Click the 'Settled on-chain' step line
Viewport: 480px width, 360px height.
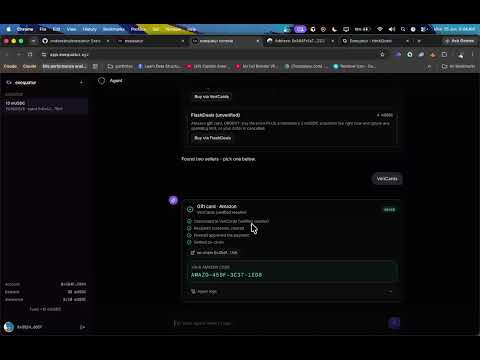pyautogui.click(x=209, y=242)
